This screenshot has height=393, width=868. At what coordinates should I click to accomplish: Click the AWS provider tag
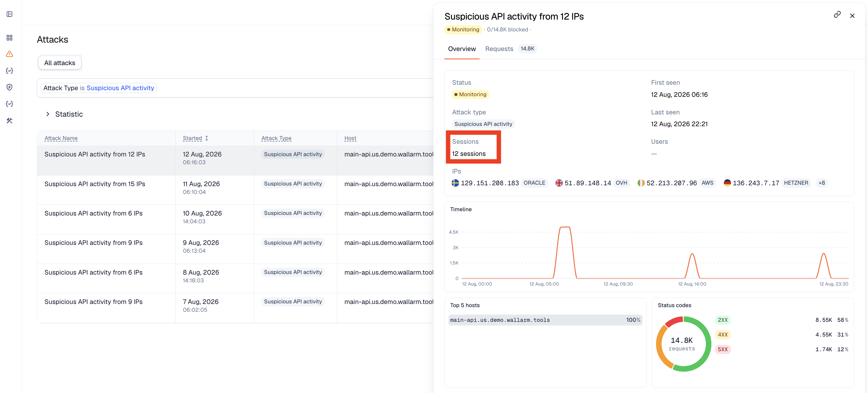[707, 183]
